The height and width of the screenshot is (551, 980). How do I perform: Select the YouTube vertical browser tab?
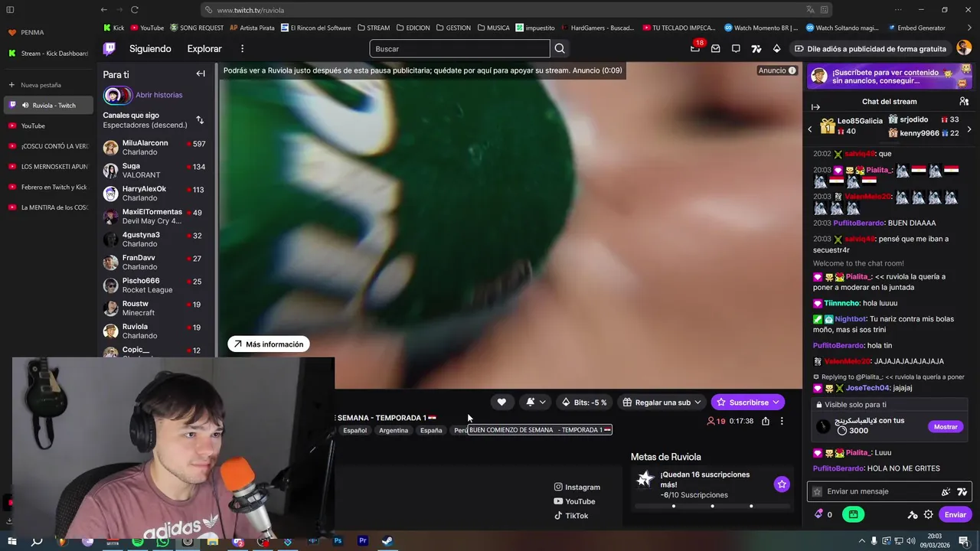pyautogui.click(x=47, y=126)
